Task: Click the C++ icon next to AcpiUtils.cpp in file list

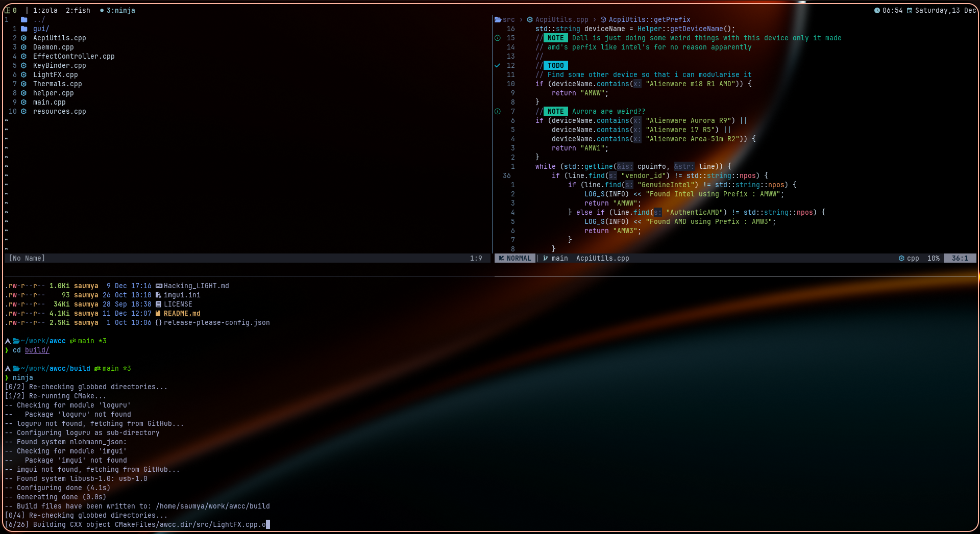Action: 23,38
